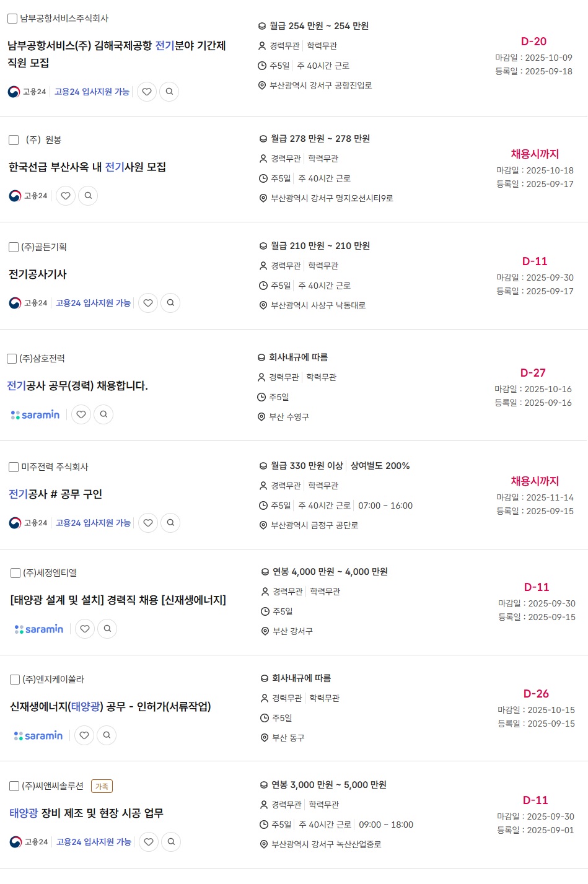This screenshot has width=588, height=884.
Task: Favorite the 전기공사기사 job posting
Action: coord(148,303)
